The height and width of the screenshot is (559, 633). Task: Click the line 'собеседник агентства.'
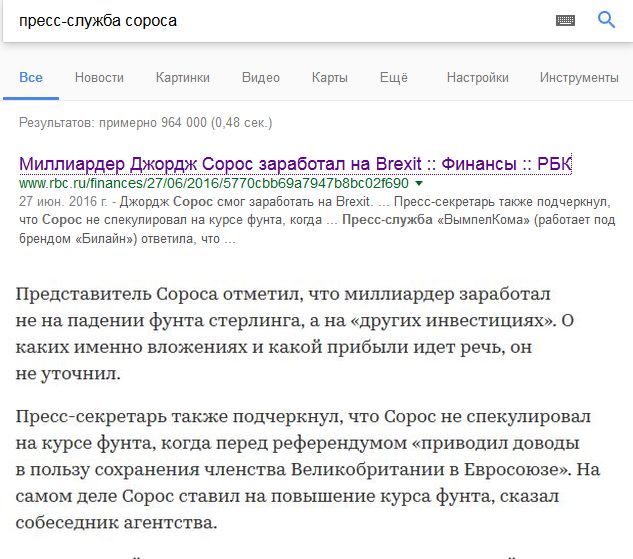pyautogui.click(x=116, y=523)
